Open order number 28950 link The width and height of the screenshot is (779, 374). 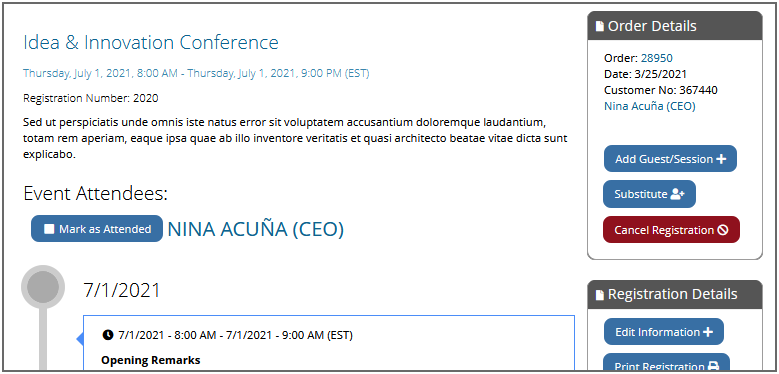pos(656,58)
